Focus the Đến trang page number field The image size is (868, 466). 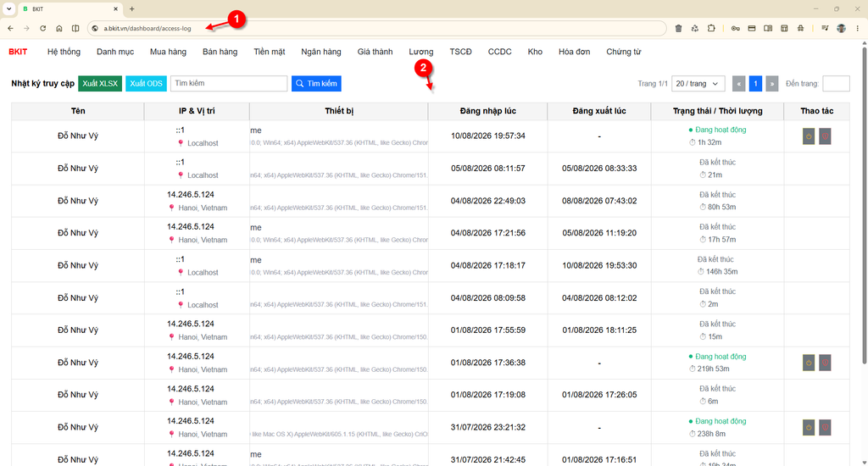836,84
